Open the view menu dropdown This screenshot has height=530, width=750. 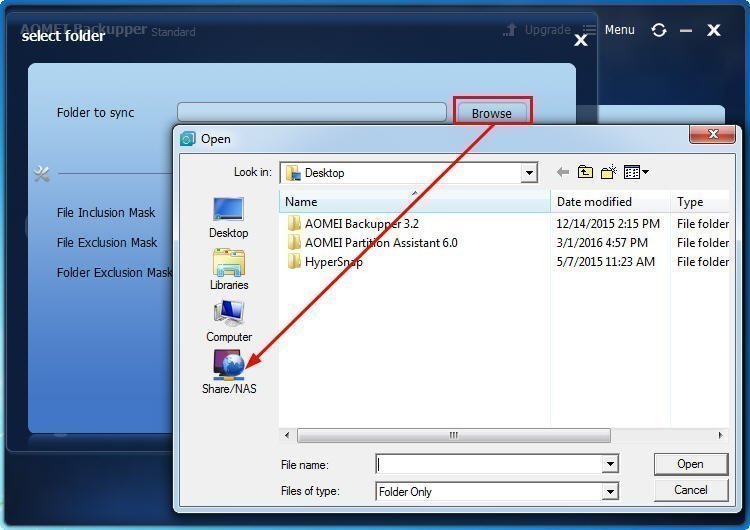pos(636,172)
